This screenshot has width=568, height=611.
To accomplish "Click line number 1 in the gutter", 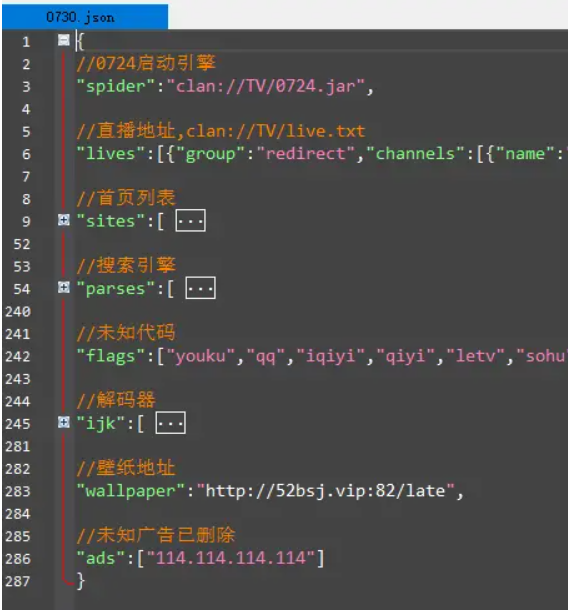I will pyautogui.click(x=26, y=41).
